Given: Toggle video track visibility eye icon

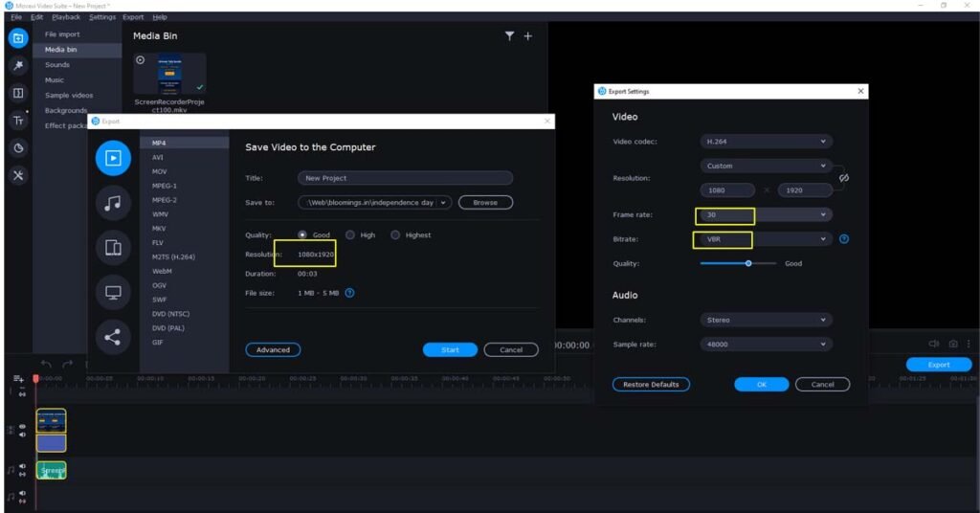Looking at the screenshot, I should point(23,427).
